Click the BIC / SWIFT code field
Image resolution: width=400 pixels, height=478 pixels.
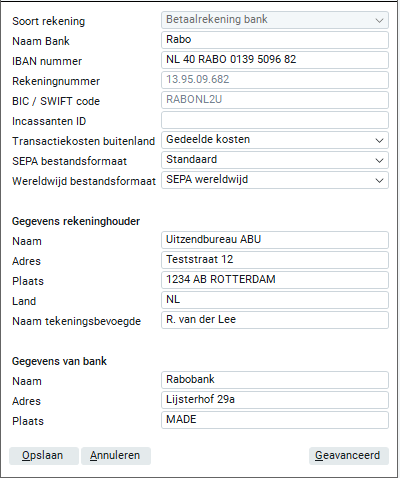275,100
